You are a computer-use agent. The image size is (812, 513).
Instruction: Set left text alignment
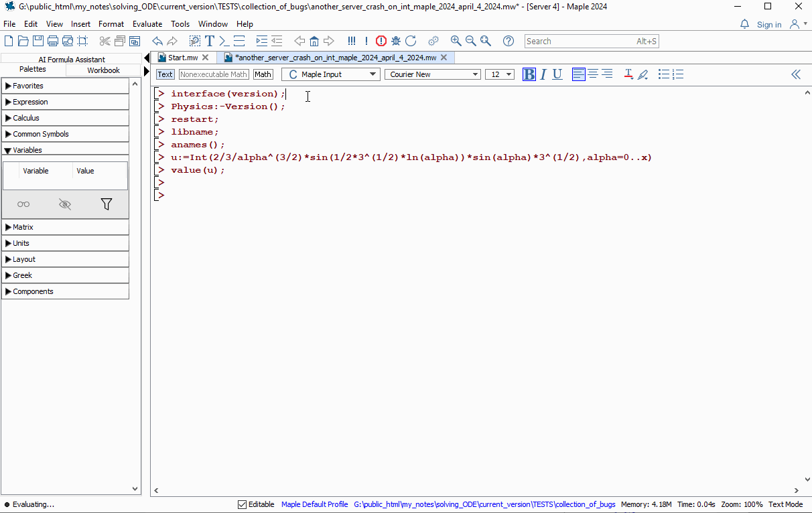pyautogui.click(x=579, y=74)
